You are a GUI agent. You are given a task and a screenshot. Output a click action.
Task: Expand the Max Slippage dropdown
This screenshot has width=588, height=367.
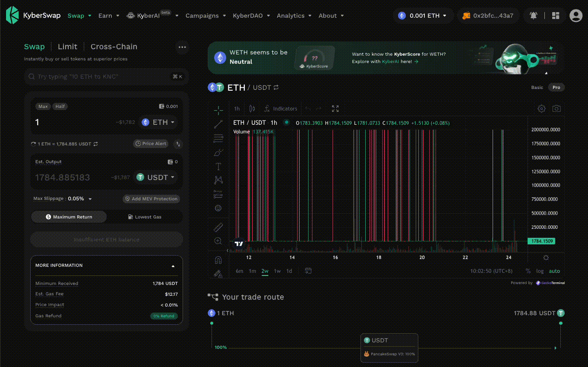click(x=90, y=199)
